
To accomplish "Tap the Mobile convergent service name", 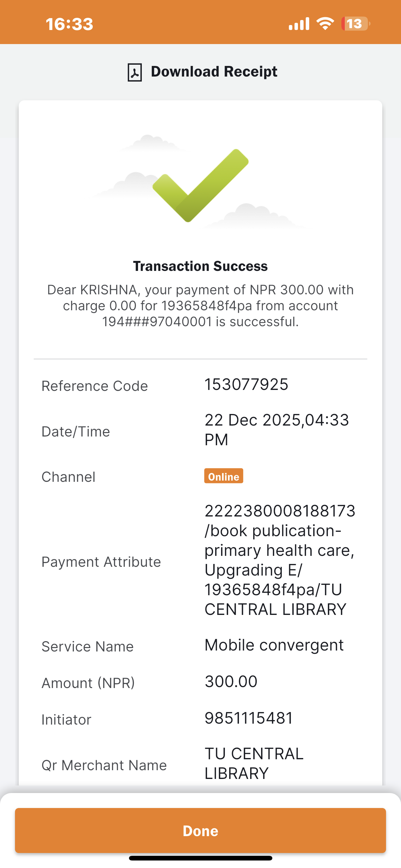I will [x=274, y=645].
